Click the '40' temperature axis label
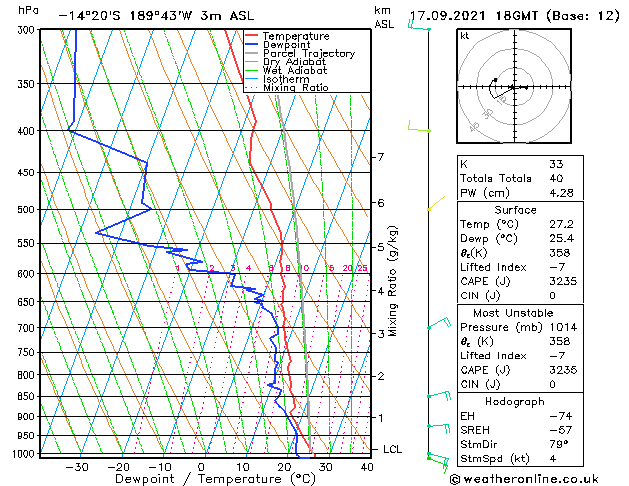The width and height of the screenshot is (629, 486). [x=367, y=467]
